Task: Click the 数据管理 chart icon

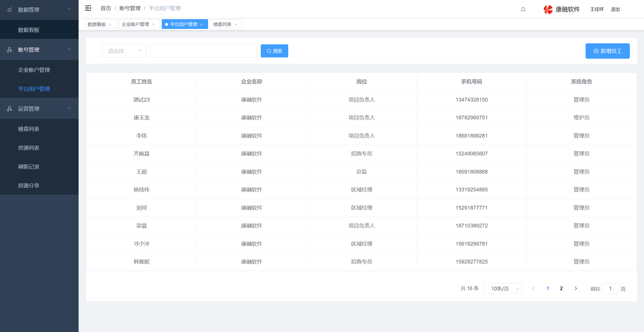Action: [10, 10]
